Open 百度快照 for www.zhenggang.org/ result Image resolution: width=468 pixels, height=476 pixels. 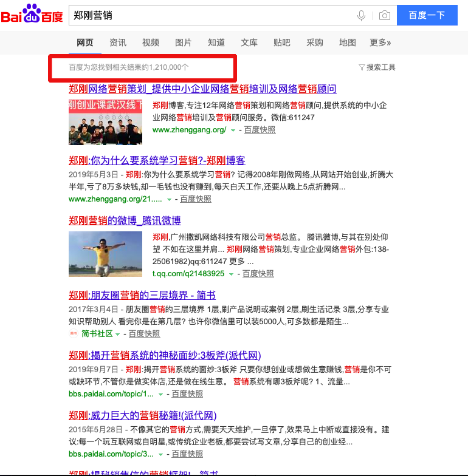pyautogui.click(x=260, y=130)
